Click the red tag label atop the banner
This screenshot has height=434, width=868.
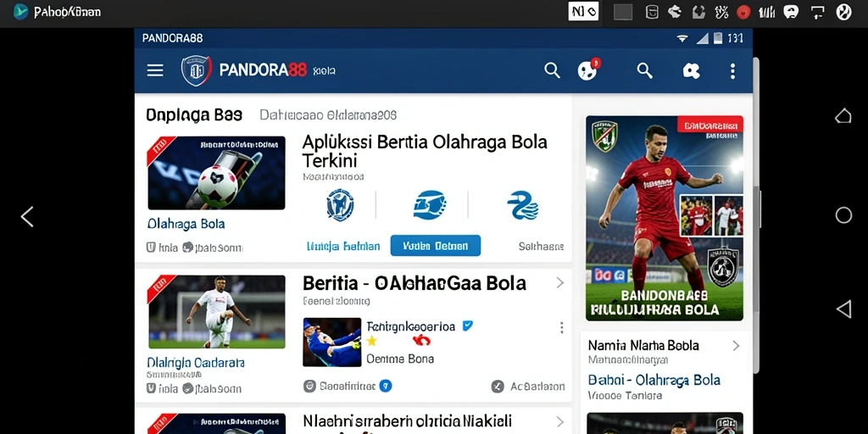[709, 125]
